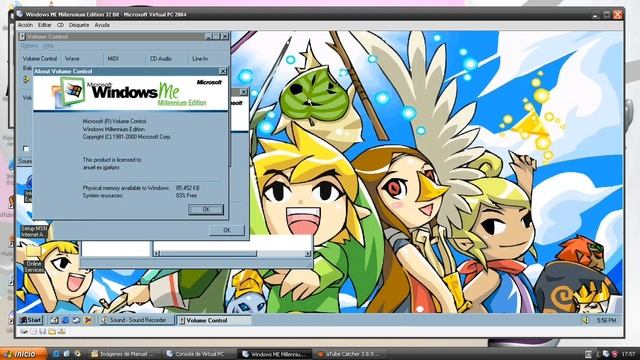Image resolution: width=640 pixels, height=360 pixels.
Task: Toggle the mute checkbox in Volume Control
Action: pos(26,149)
